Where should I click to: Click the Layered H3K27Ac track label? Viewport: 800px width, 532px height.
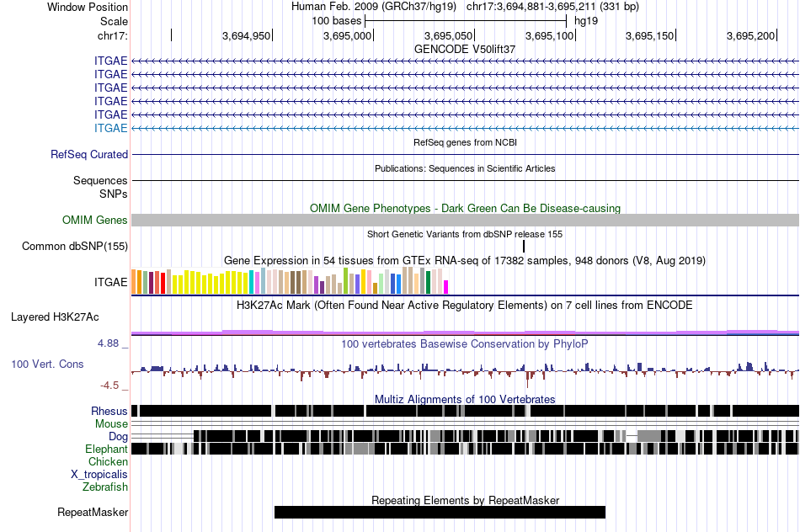(x=55, y=317)
